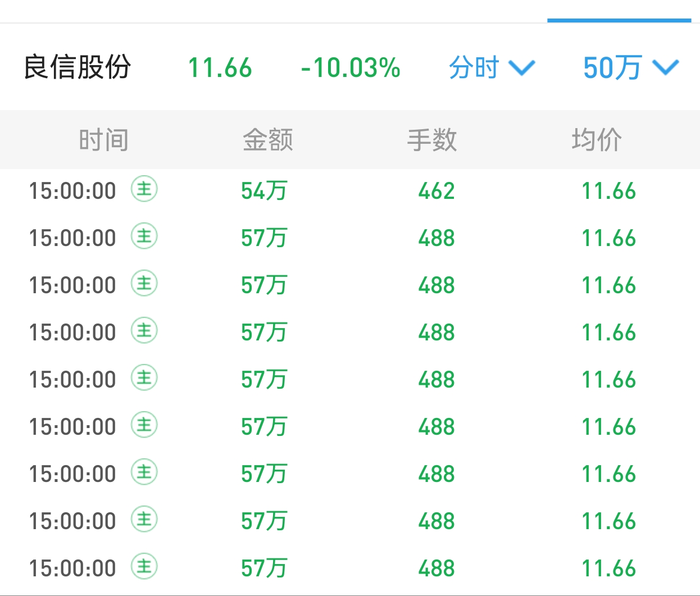Select the 均价 column header

[597, 140]
